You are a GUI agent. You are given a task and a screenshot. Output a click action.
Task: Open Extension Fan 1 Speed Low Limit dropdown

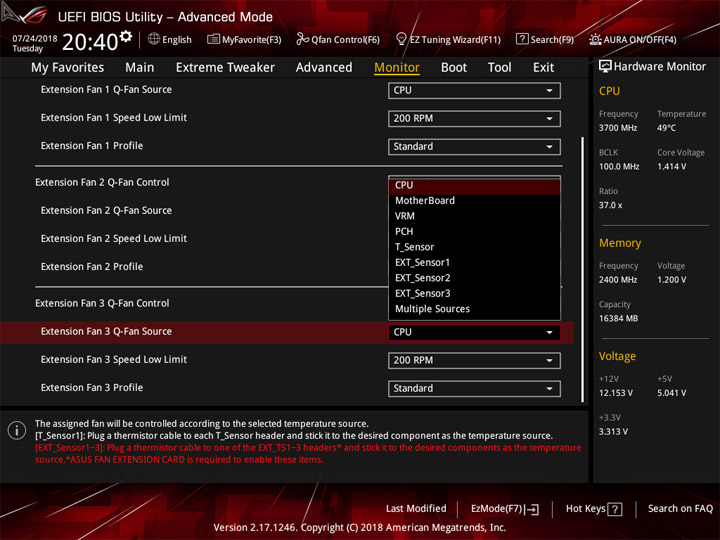(x=474, y=118)
